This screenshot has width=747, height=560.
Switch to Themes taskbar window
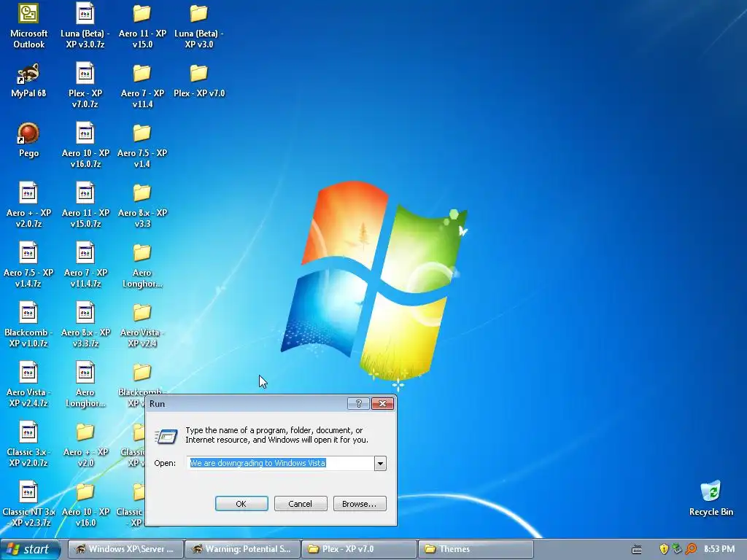[x=476, y=549]
